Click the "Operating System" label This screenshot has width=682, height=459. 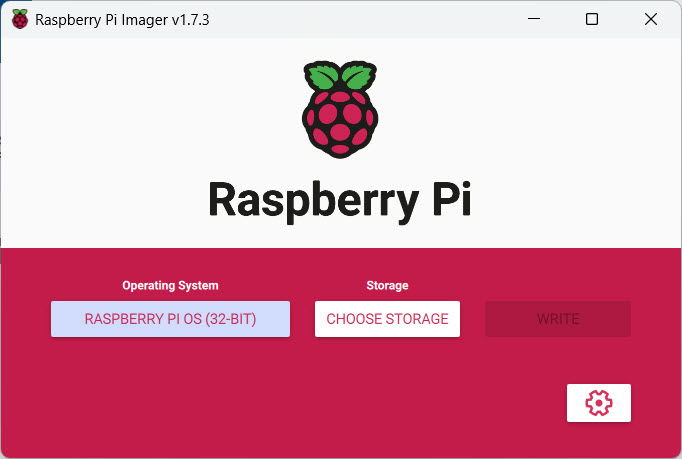pos(170,285)
